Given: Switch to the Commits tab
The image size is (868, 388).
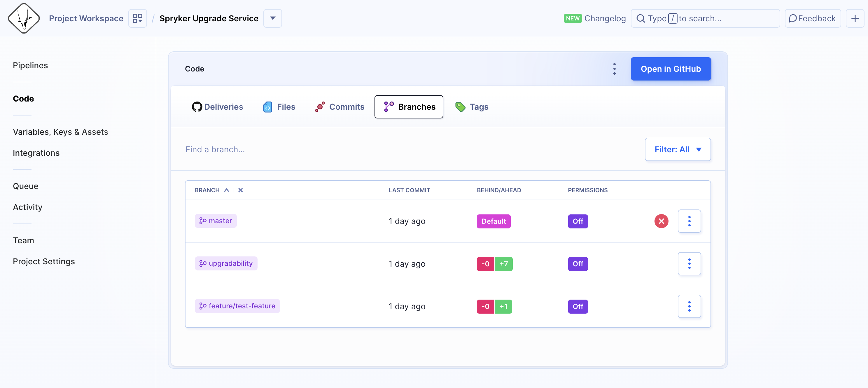Looking at the screenshot, I should click(x=340, y=107).
